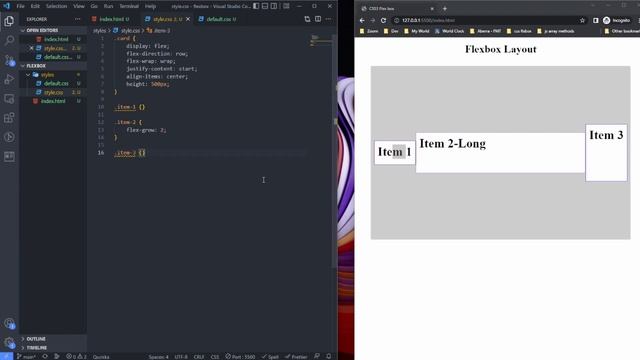Open the Accounts menu in the activity bar
Viewport: 640px width, 360px height.
click(9, 324)
